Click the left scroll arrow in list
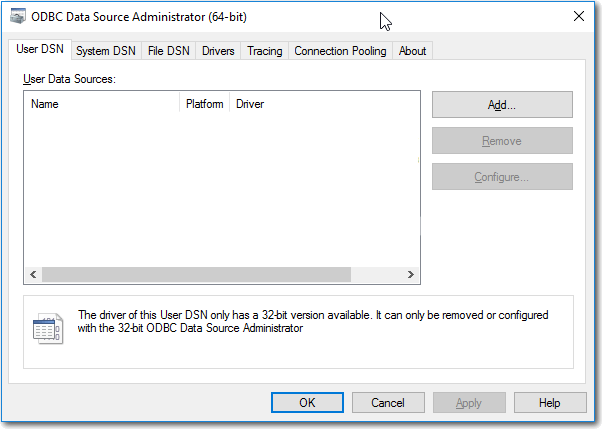The width and height of the screenshot is (602, 429). 33,274
